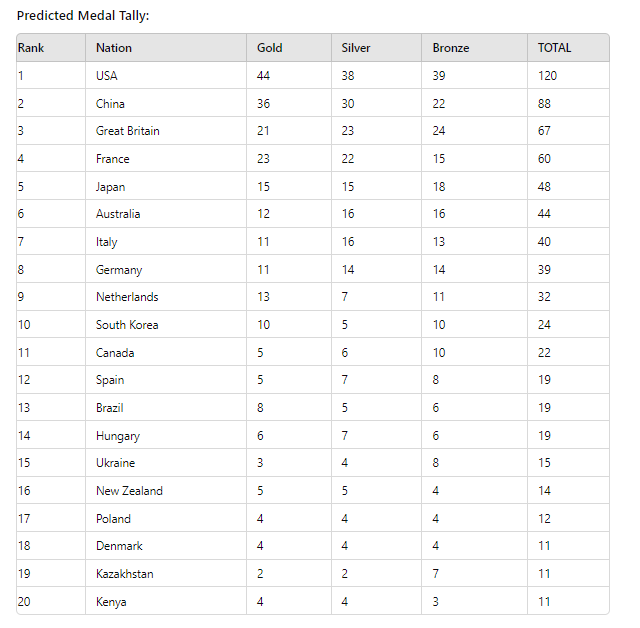Click the Bronze column header
This screenshot has width=640, height=628.
tap(451, 48)
